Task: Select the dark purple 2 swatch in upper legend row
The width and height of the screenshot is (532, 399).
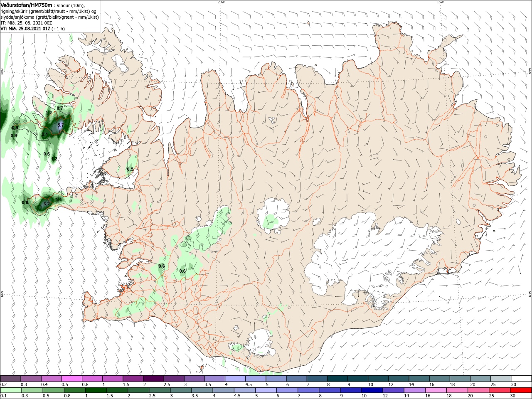Action: pos(153,379)
